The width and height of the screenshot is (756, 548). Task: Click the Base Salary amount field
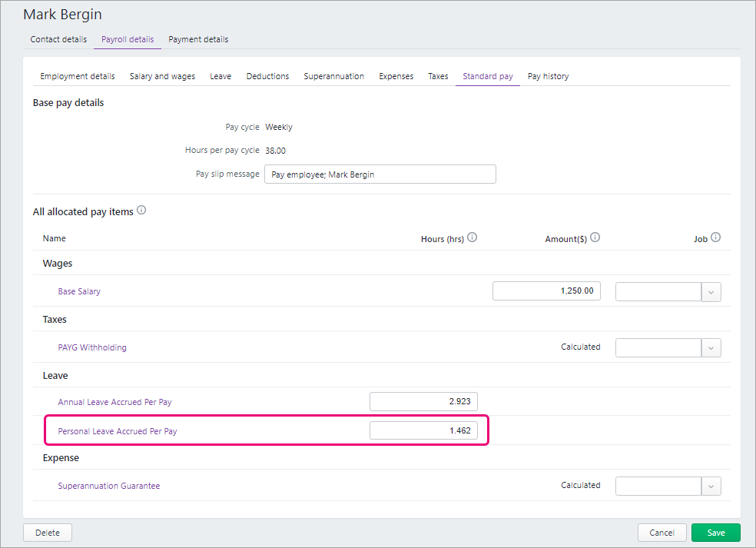coord(546,291)
